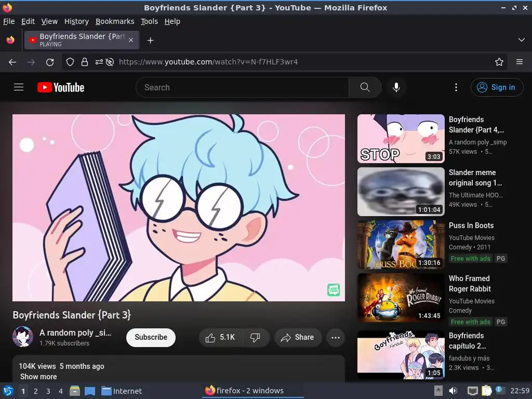This screenshot has width=532, height=399.
Task: Open the Firefox View icon left of the tab strip
Action: 10,40
